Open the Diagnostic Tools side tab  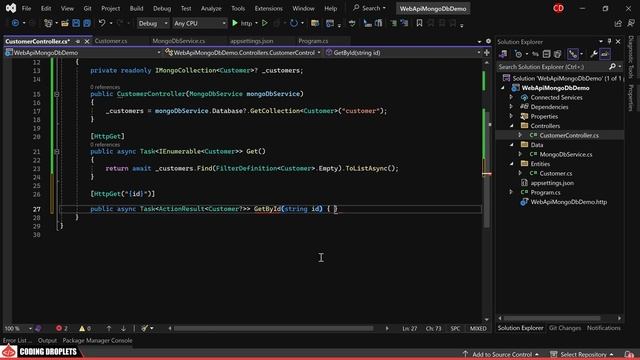click(631, 57)
